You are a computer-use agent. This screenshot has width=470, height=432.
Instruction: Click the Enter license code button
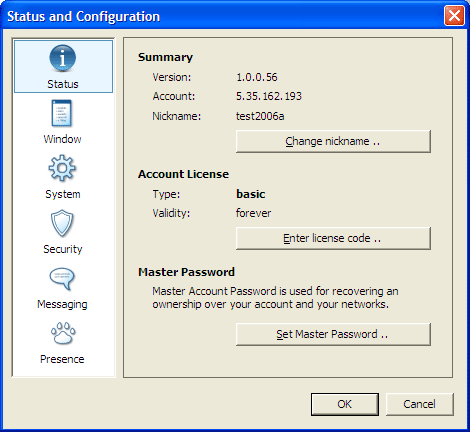pos(333,238)
